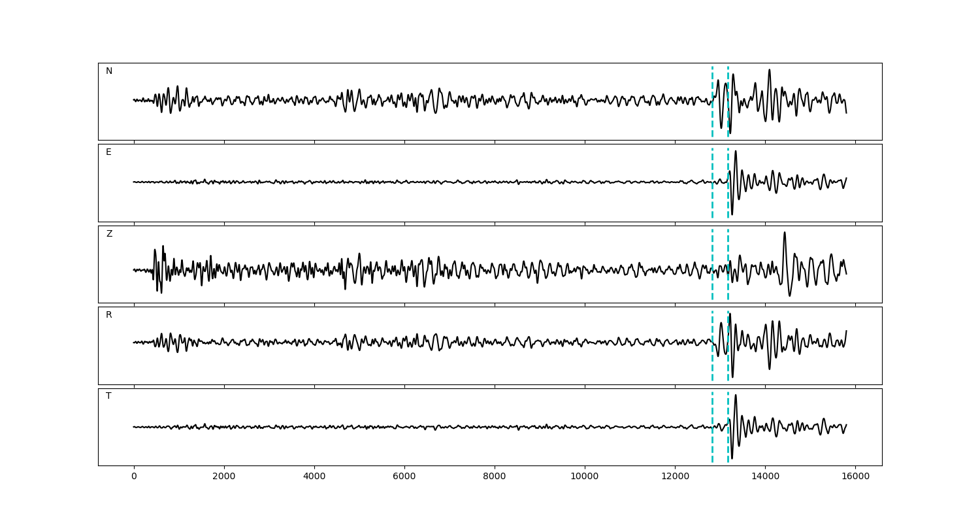Click the T component label
This screenshot has height=523, width=980.
click(x=108, y=396)
